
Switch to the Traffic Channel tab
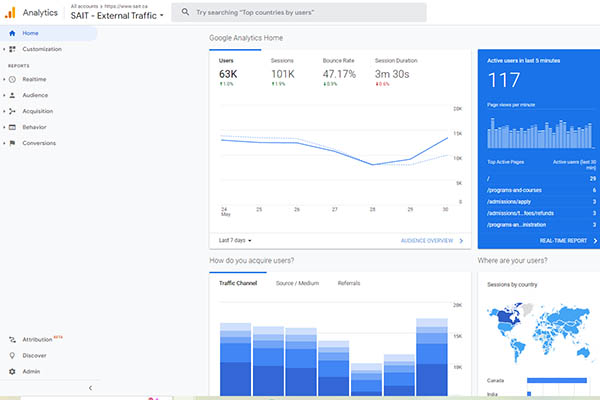pos(238,283)
